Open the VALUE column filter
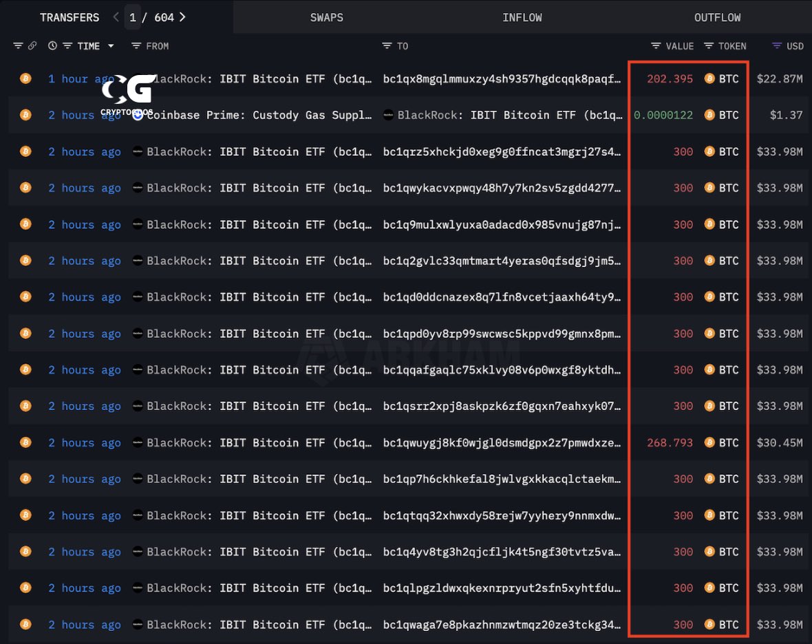Viewport: 812px width, 644px height. [656, 45]
